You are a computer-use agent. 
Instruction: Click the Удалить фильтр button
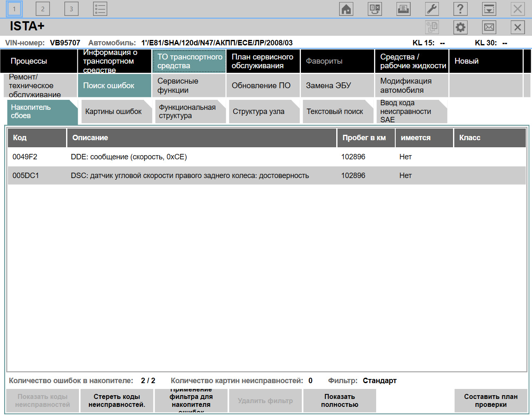(x=265, y=401)
